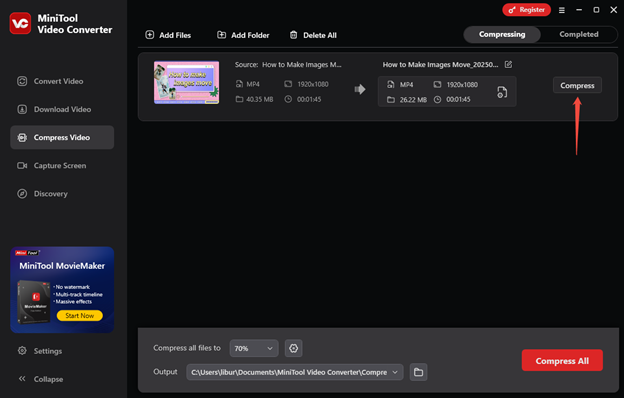Click the MiniTool Video Converter logo icon
This screenshot has height=398, width=624.
click(20, 23)
